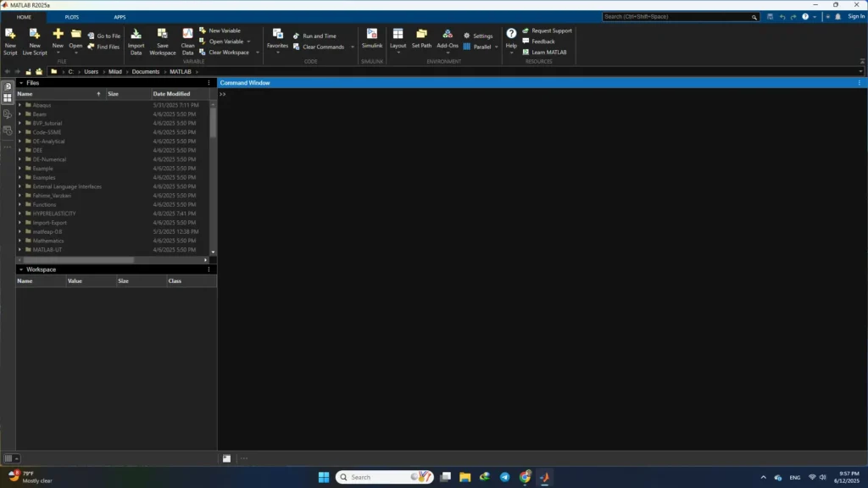Screen dimensions: 868x488
Task: Expand the Clear Workspace dropdown arrow
Action: click(258, 53)
